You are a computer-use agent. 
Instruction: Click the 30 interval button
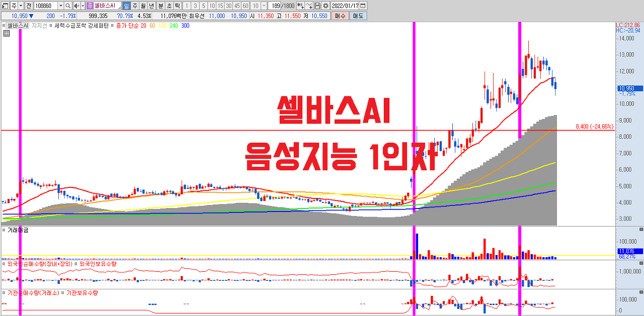(x=228, y=6)
